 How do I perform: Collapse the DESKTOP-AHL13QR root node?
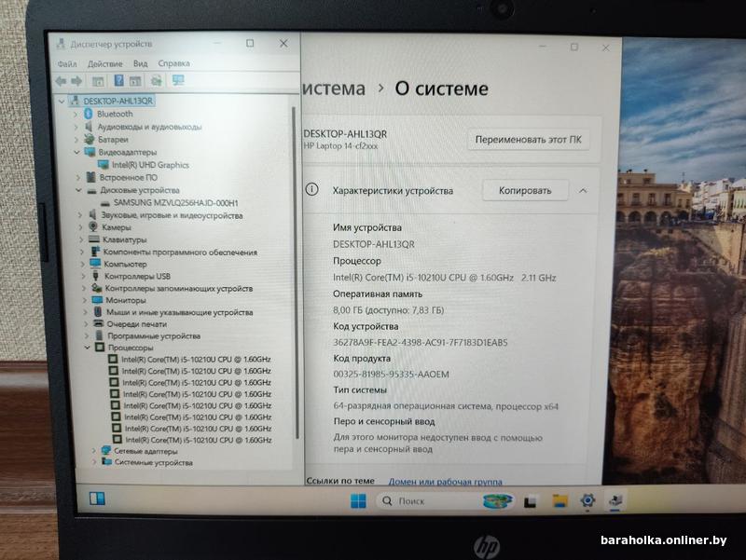coord(62,102)
